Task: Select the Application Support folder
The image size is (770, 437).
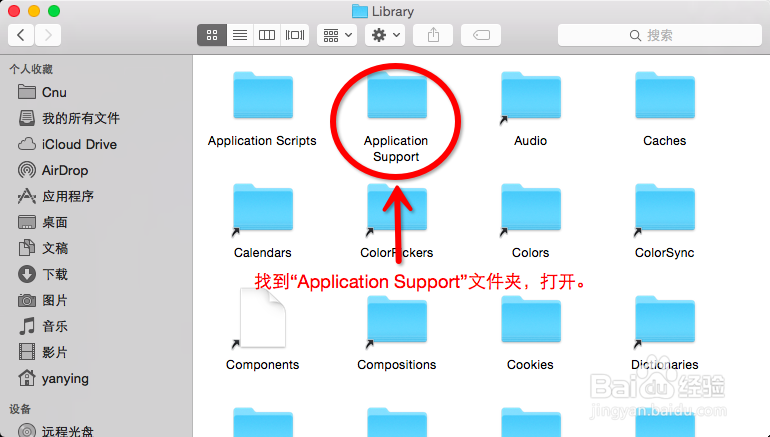Action: [397, 96]
